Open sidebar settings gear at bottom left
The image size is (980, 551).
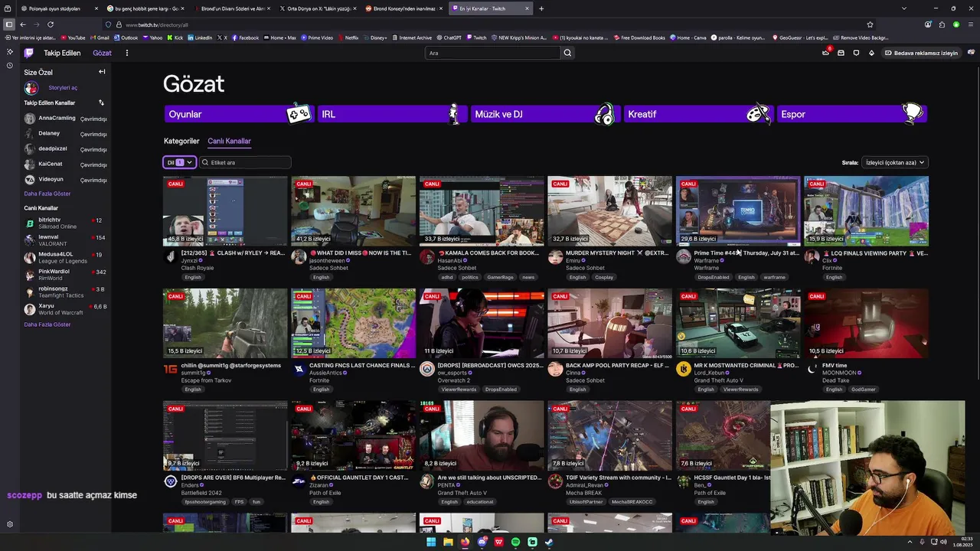pyautogui.click(x=10, y=524)
